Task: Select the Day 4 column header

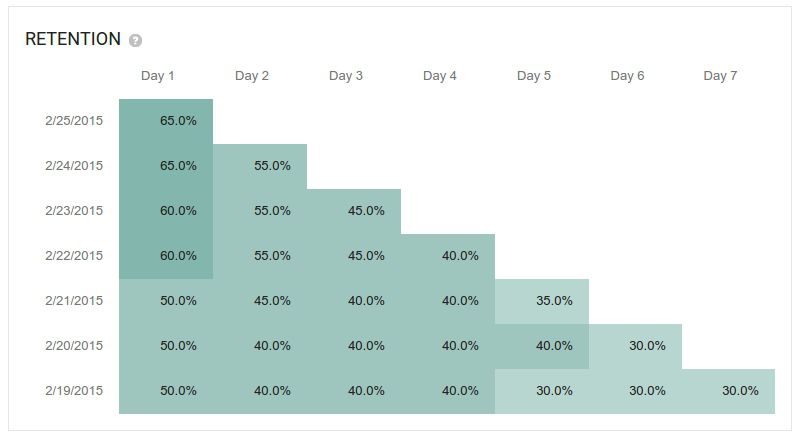Action: point(440,76)
